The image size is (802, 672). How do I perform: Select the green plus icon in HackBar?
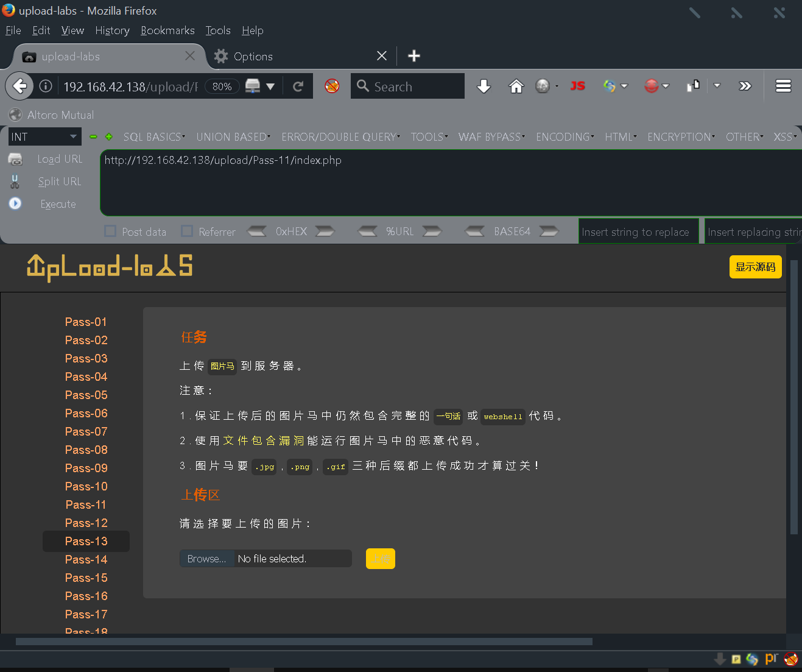(109, 137)
